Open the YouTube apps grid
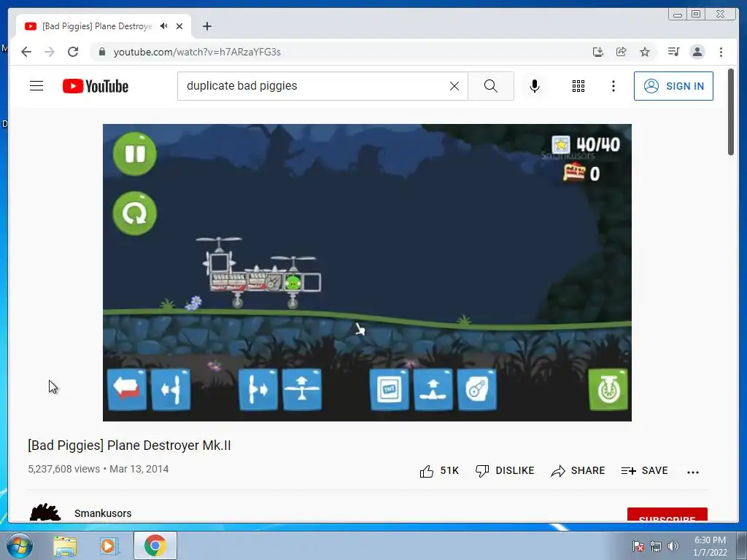 point(578,86)
